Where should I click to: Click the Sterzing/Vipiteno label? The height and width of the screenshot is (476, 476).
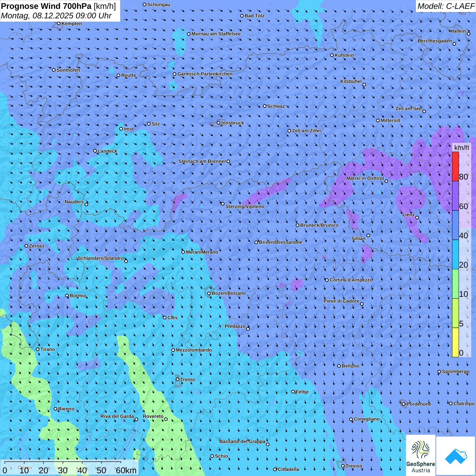pyautogui.click(x=245, y=206)
